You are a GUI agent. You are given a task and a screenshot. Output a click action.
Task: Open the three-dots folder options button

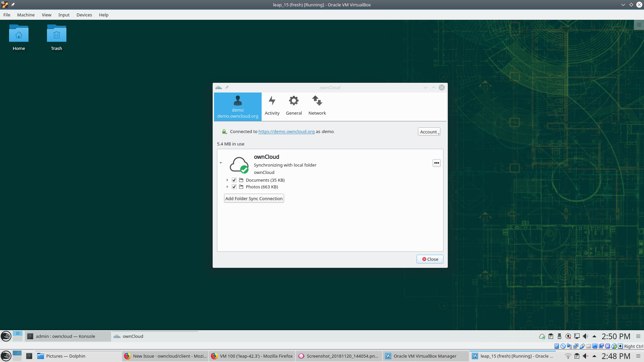[436, 163]
